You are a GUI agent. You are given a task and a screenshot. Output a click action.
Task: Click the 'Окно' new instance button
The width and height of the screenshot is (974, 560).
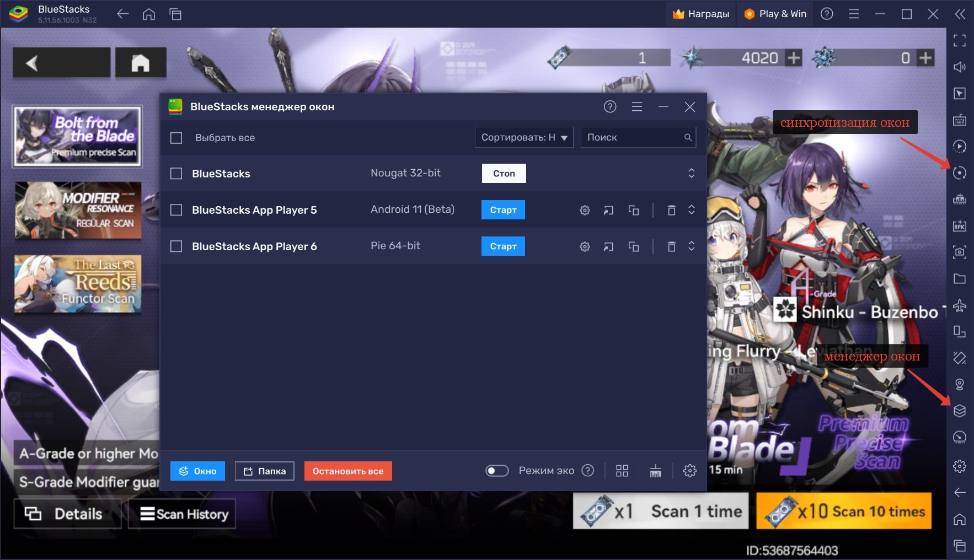pos(197,471)
